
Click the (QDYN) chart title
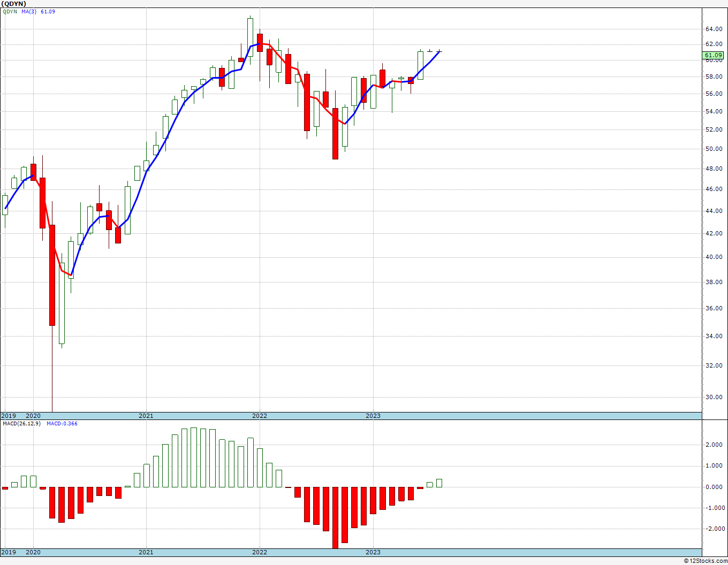tap(13, 4)
